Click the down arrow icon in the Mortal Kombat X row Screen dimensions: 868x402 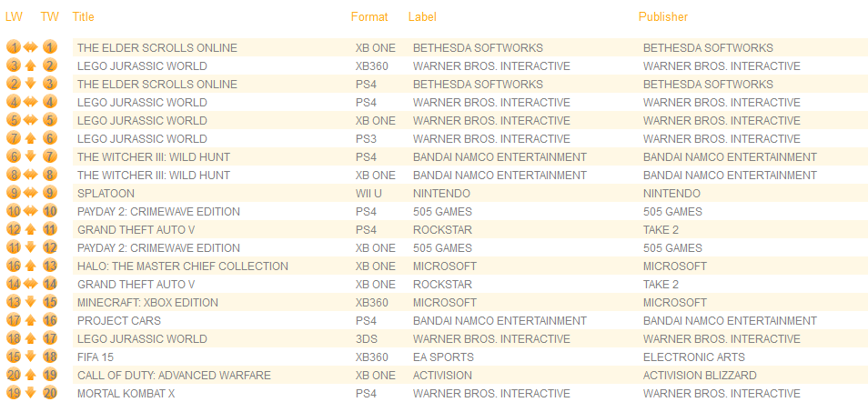click(x=31, y=393)
